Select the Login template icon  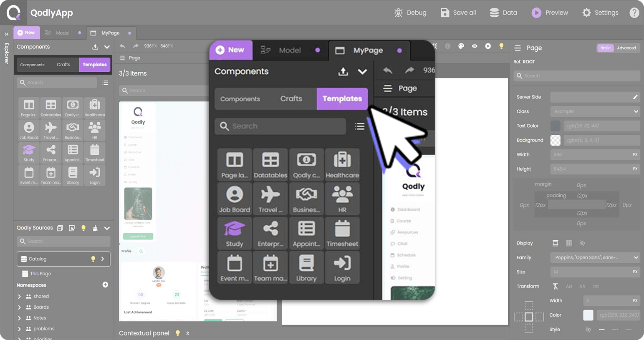[x=94, y=175]
